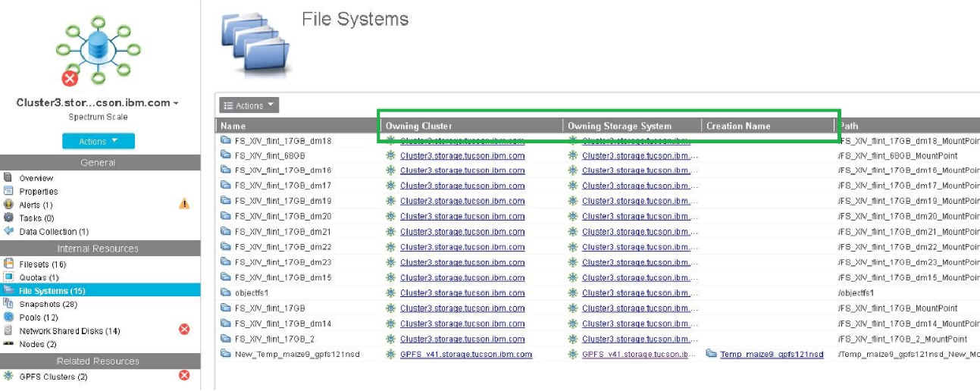Click the Nodes icon
Image resolution: width=980 pixels, height=391 pixels.
point(8,344)
